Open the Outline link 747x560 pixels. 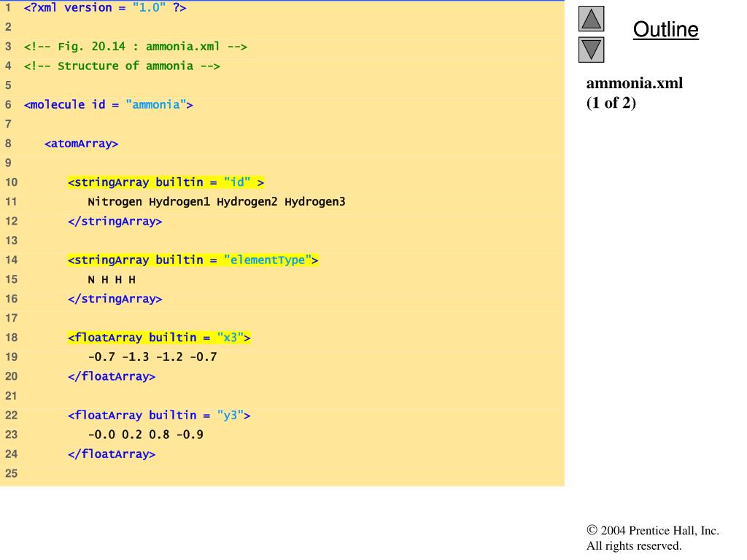665,29
